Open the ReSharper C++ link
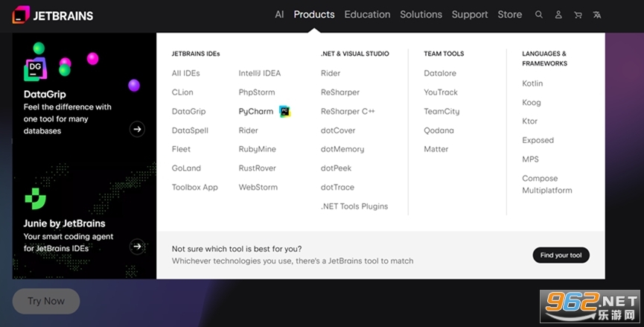644x327 pixels. [x=348, y=111]
